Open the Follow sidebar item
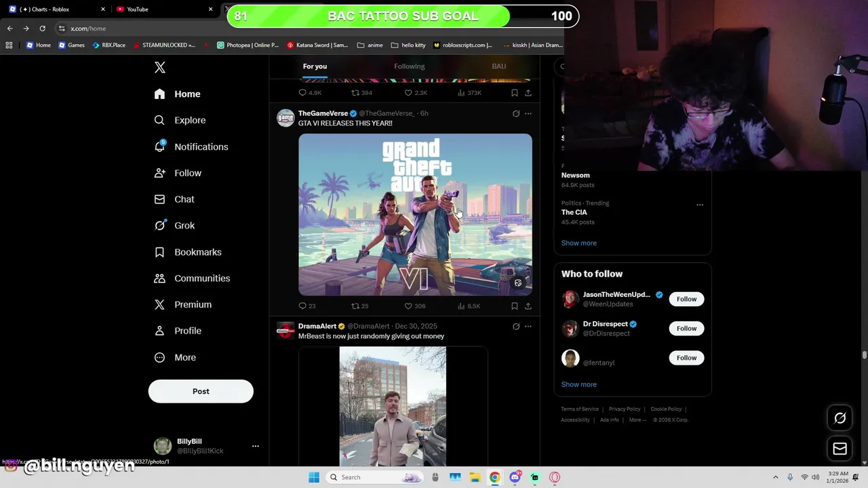The image size is (868, 488). click(x=178, y=173)
